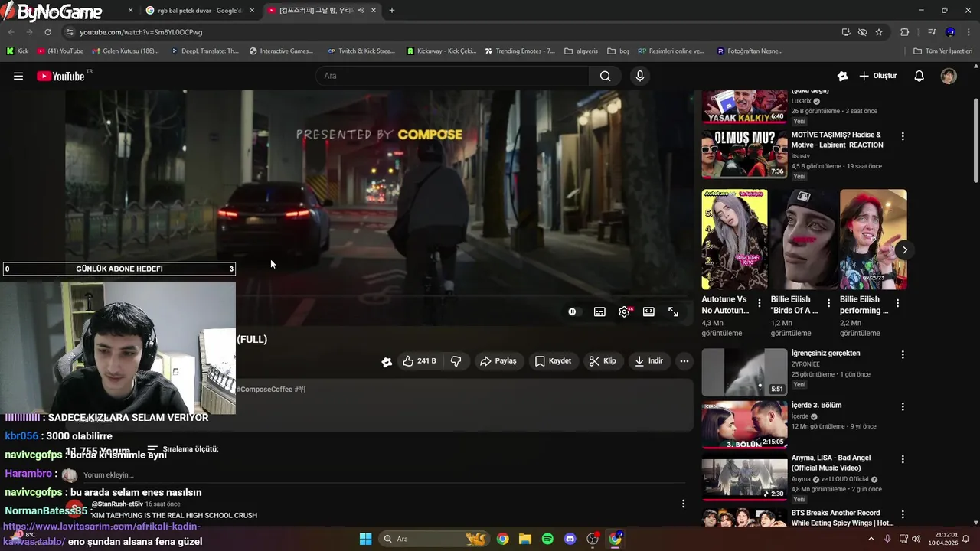Viewport: 980px width, 551px height.
Task: Show hidden system tray icons chevron
Action: (x=871, y=539)
